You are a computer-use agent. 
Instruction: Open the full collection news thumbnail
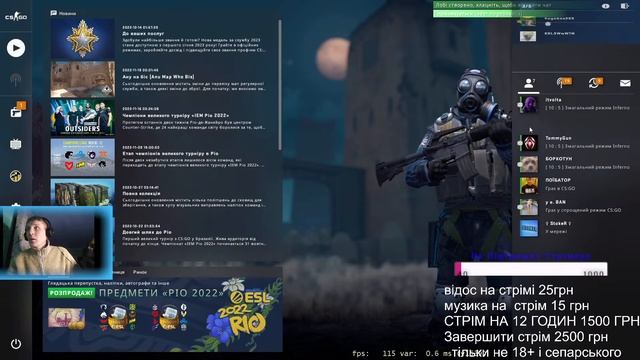click(x=83, y=192)
